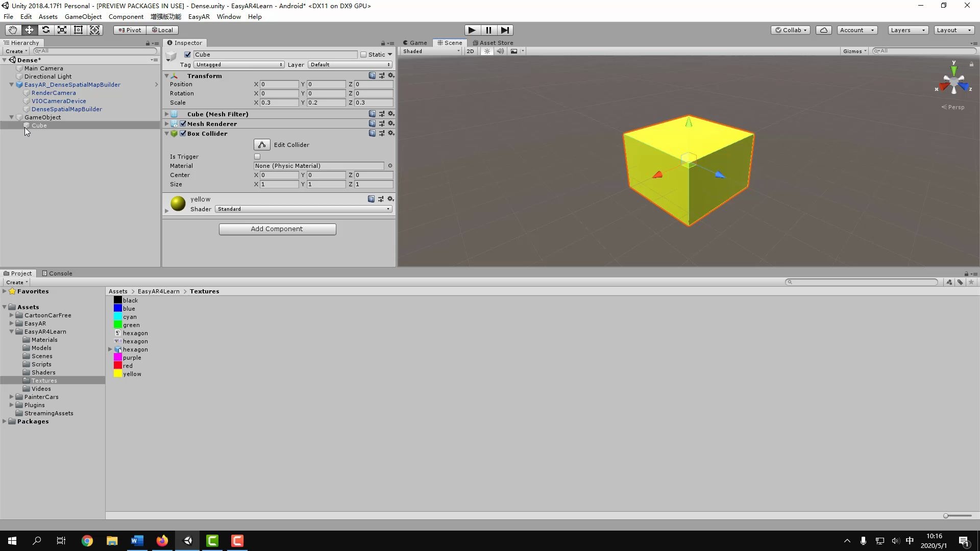
Task: Open the Tag Untagged dropdown
Action: click(238, 65)
